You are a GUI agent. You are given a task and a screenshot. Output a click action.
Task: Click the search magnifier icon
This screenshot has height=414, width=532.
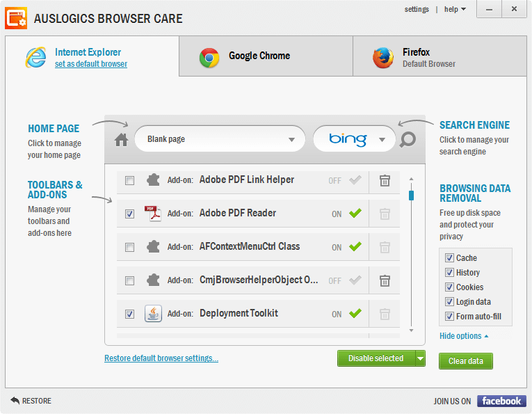pyautogui.click(x=408, y=139)
